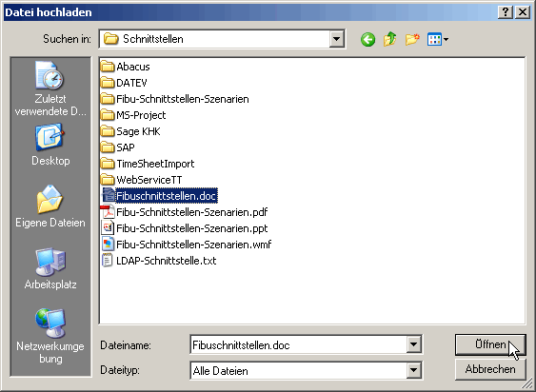Open Netzwerkumgebung location
Image resolution: width=536 pixels, height=392 pixels.
point(50,336)
